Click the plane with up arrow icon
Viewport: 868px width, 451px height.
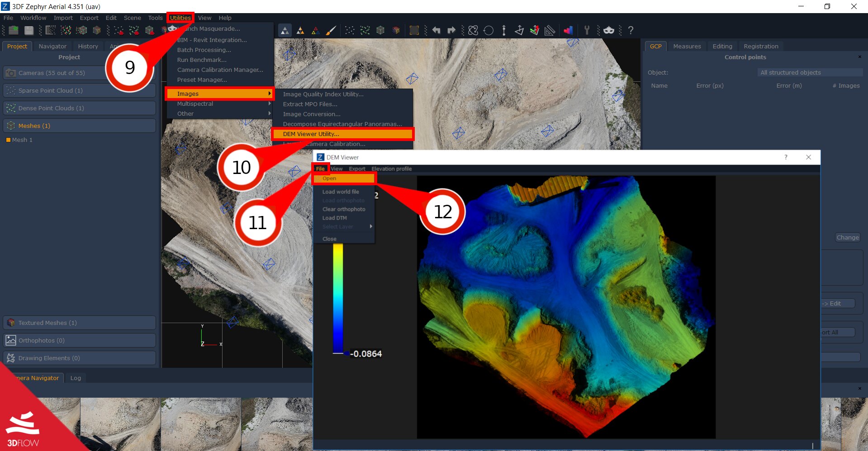tap(519, 30)
